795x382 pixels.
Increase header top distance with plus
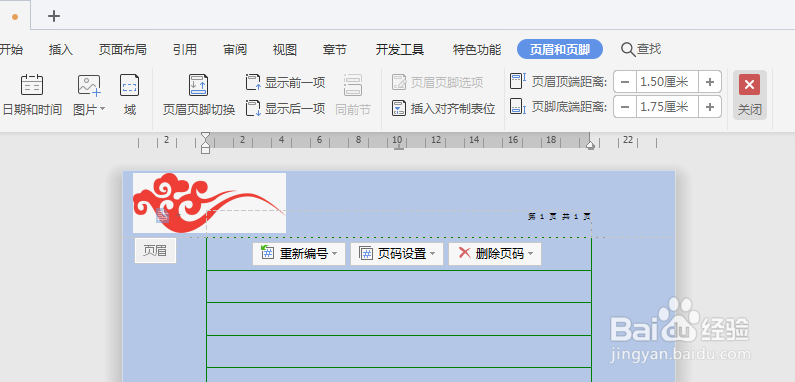coord(710,82)
